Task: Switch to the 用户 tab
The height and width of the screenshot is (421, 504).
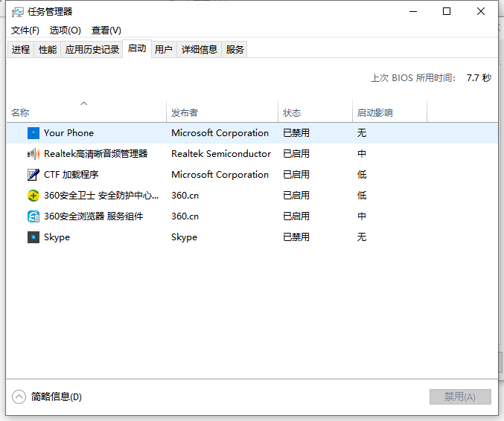Action: tap(164, 49)
